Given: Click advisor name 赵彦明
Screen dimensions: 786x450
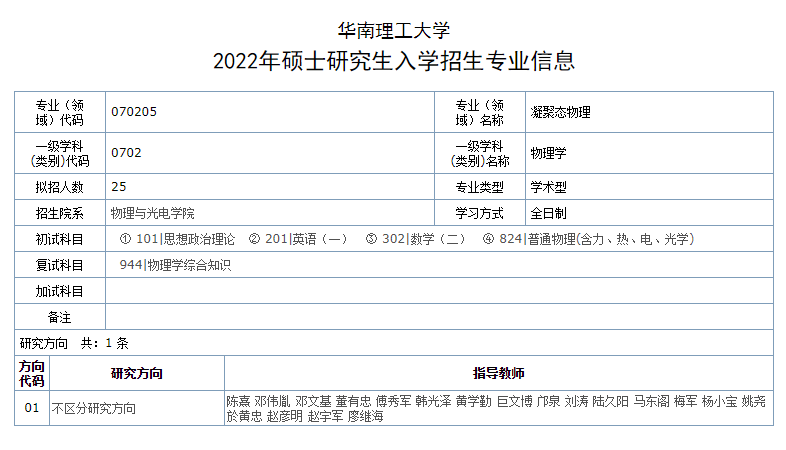Looking at the screenshot, I should click(x=285, y=416).
